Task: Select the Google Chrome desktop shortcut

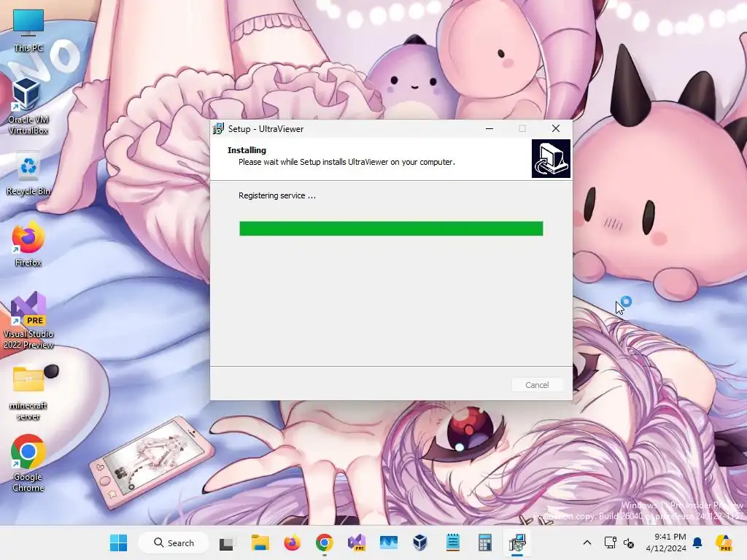Action: pyautogui.click(x=28, y=463)
